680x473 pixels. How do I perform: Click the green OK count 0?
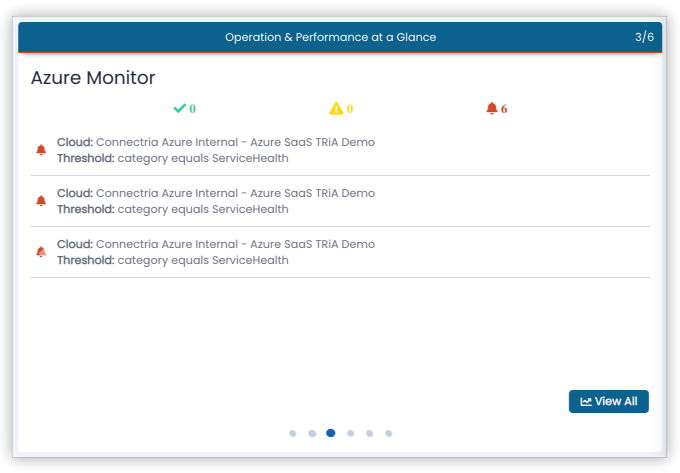[x=193, y=108]
